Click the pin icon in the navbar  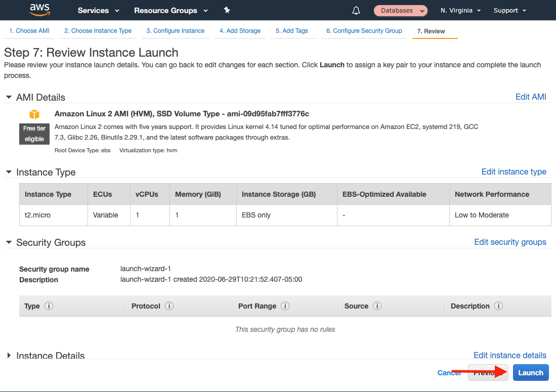click(227, 10)
